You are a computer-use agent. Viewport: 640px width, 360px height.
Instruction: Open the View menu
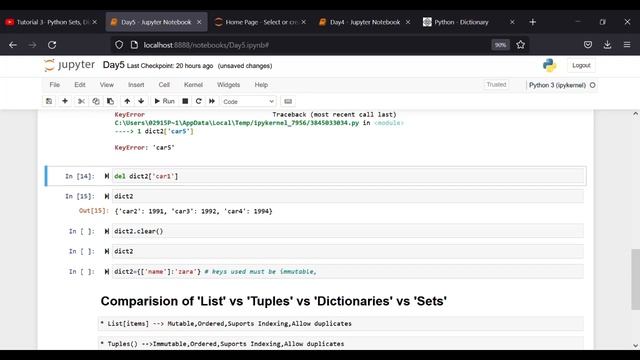107,85
